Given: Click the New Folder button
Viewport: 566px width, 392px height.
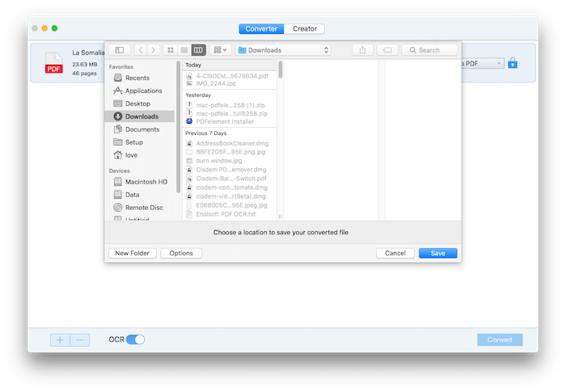Looking at the screenshot, I should 132,254.
